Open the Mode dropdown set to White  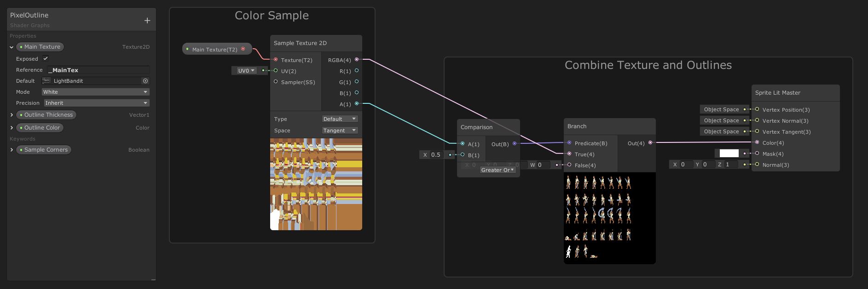[95, 92]
